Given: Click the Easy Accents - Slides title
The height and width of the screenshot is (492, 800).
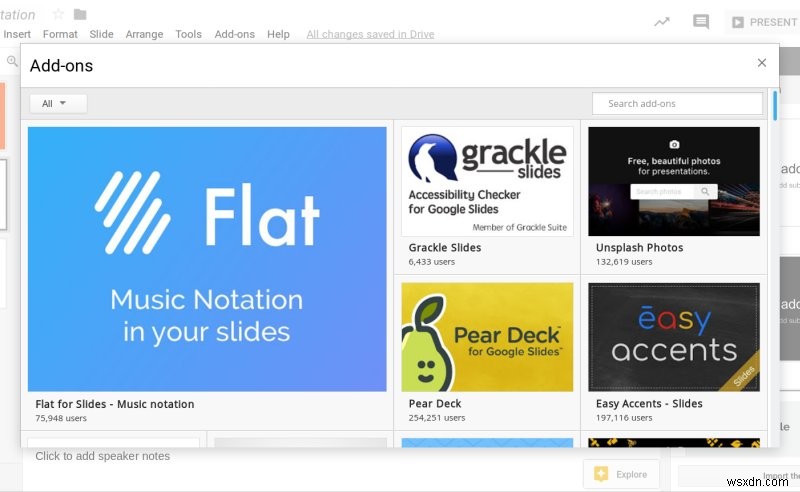Looking at the screenshot, I should click(x=649, y=404).
